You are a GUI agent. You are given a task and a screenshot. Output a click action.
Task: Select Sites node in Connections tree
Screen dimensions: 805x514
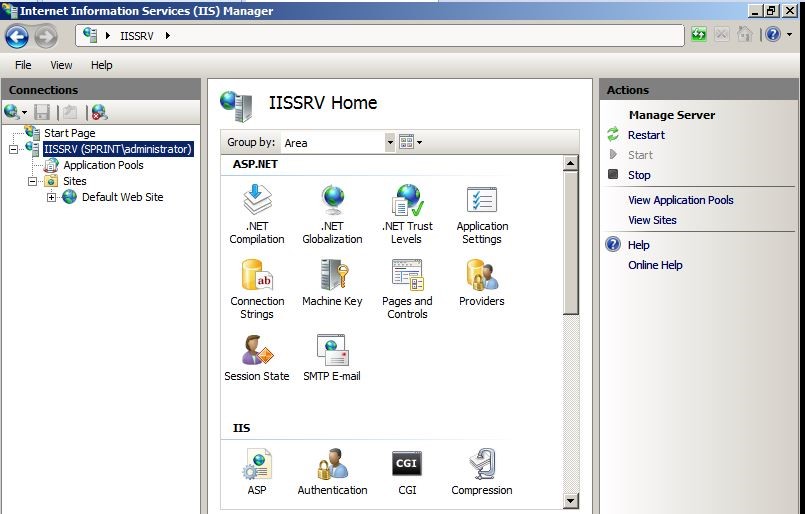pyautogui.click(x=74, y=181)
